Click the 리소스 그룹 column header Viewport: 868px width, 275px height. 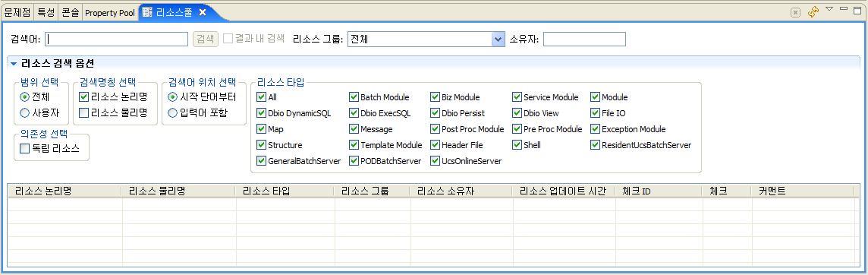[x=372, y=191]
